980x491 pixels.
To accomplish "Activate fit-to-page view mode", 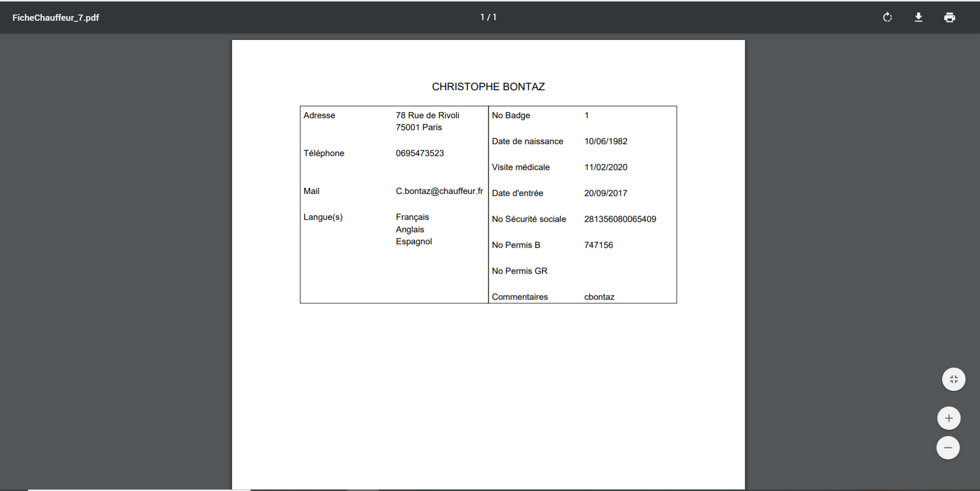I will [954, 379].
